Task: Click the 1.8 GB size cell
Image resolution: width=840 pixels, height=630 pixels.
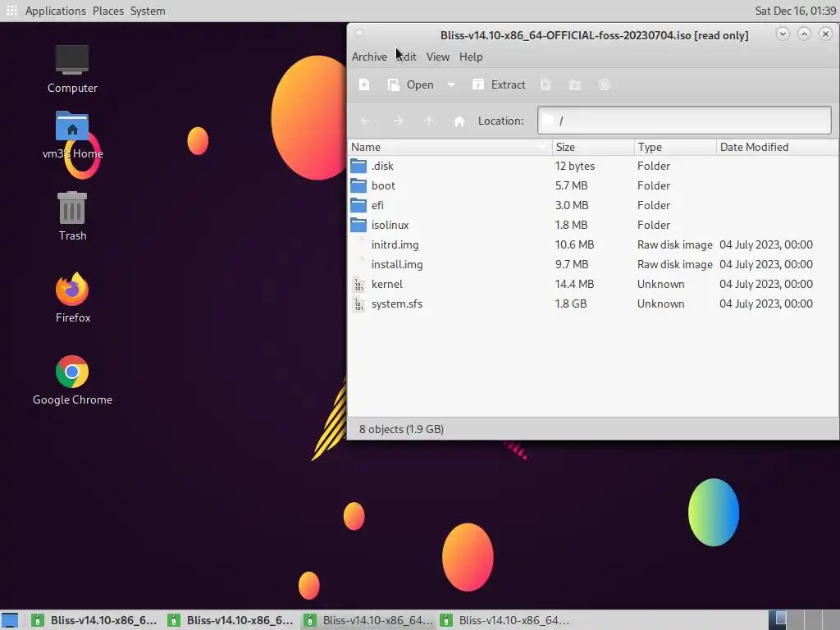Action: [x=571, y=304]
